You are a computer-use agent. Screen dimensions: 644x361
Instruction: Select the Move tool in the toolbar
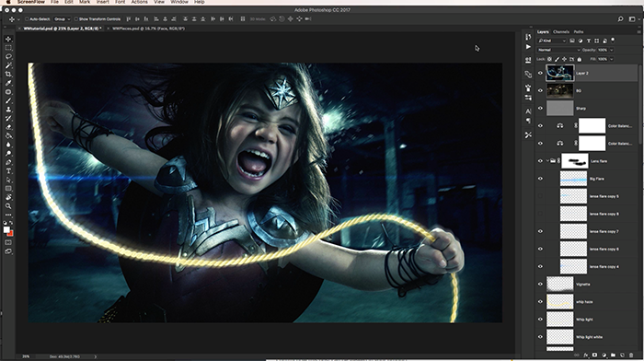click(8, 39)
